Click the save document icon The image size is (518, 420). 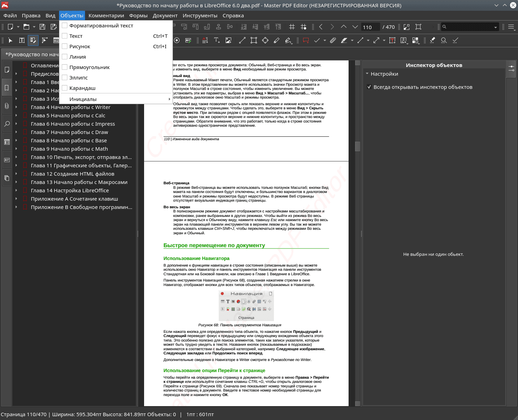pos(42,27)
